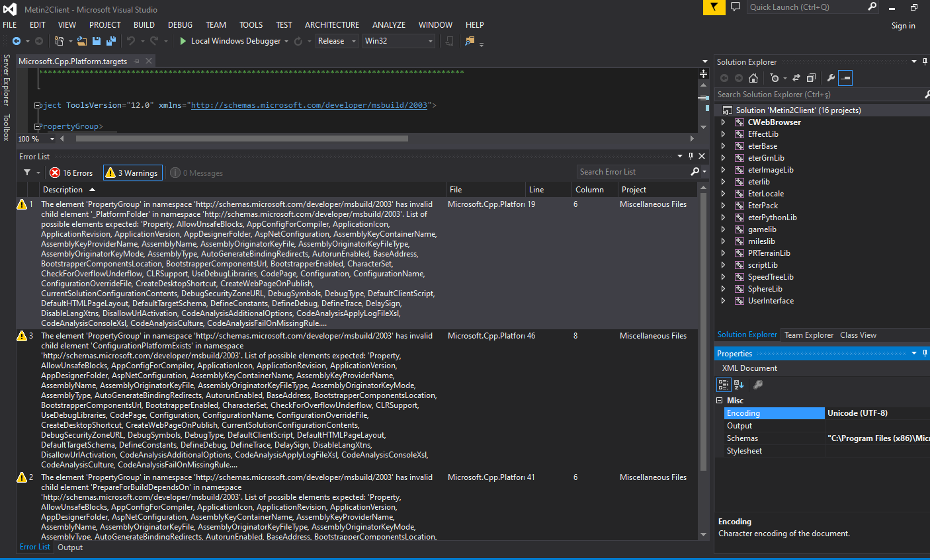This screenshot has height=560, width=930.
Task: Expand the EterPack project node
Action: click(x=723, y=206)
